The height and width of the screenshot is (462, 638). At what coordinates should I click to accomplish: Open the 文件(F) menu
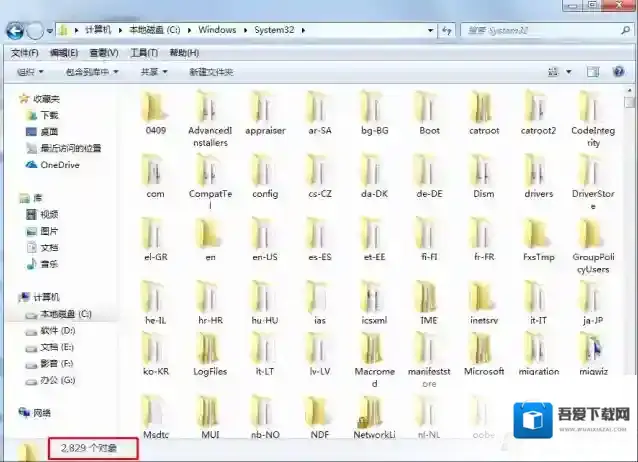click(24, 53)
